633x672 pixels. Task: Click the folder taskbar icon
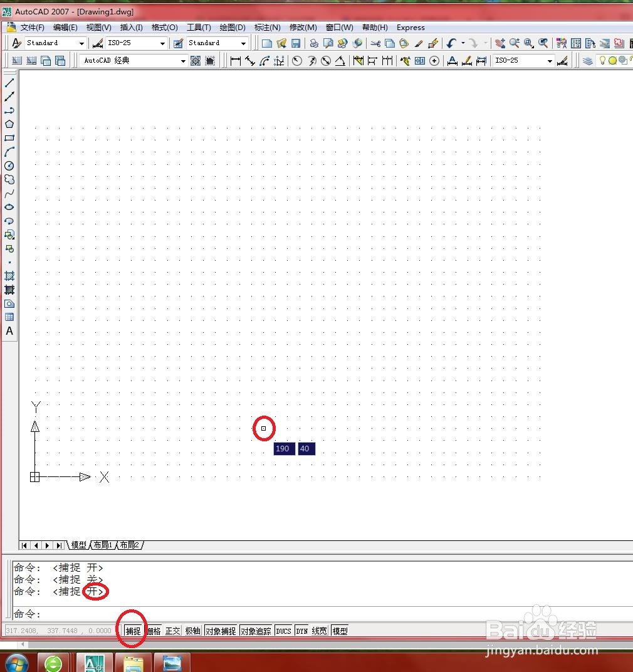(133, 663)
